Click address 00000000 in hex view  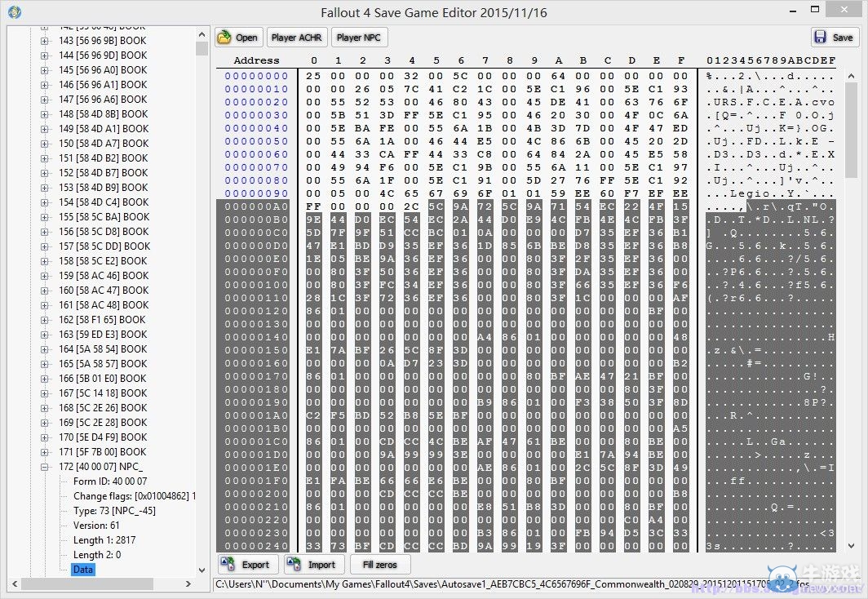256,76
